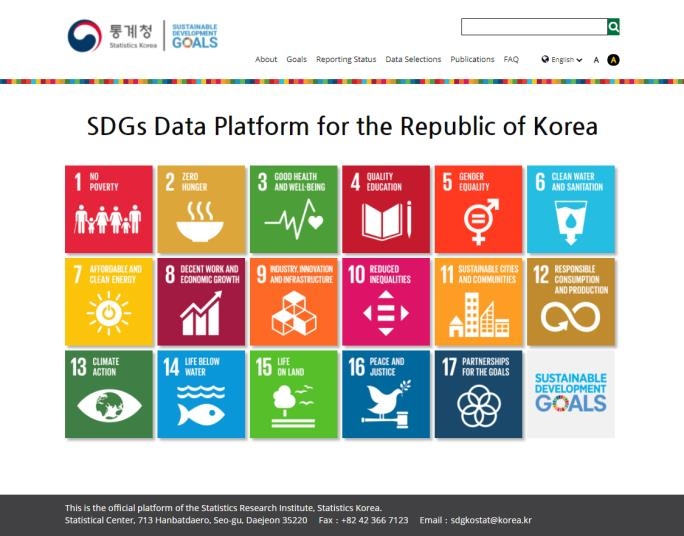Go to Reporting Status menu
This screenshot has width=684, height=536.
click(x=346, y=60)
